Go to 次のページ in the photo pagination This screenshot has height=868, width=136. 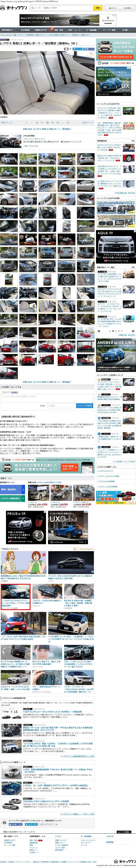pos(88,123)
